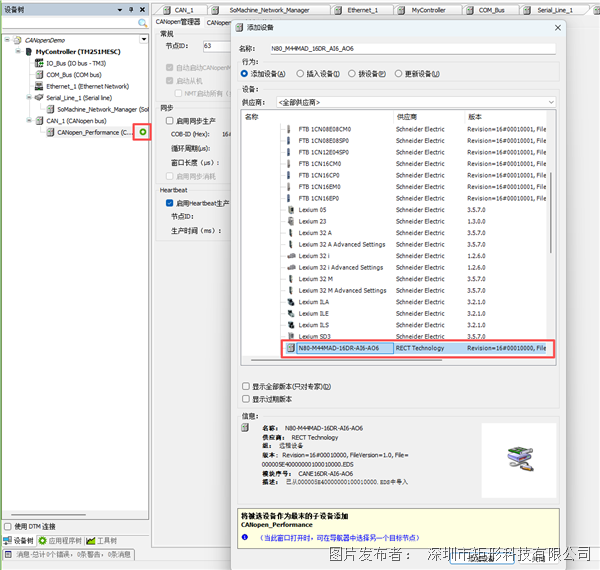Enable 显示过期版本 checkbox
This screenshot has width=600, height=570.
click(x=246, y=399)
